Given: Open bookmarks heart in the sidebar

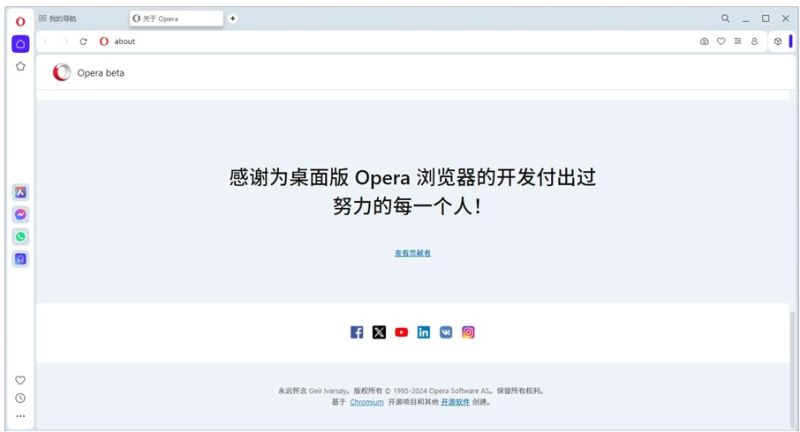Looking at the screenshot, I should click(20, 380).
